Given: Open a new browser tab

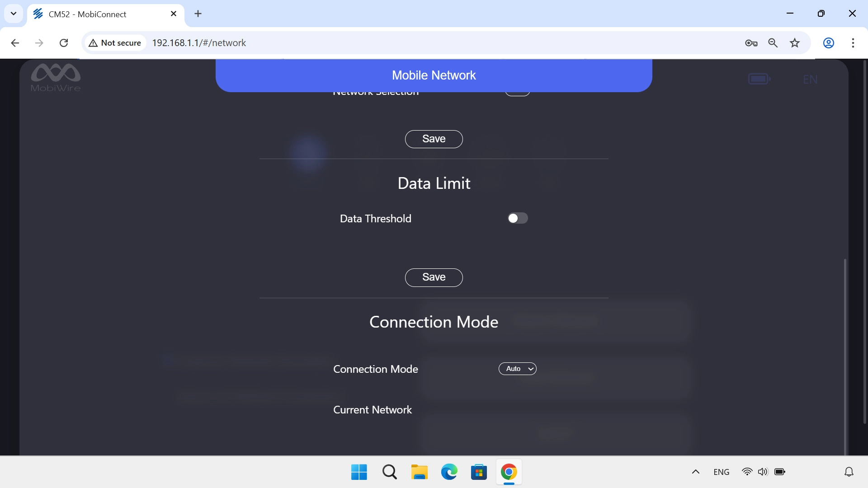Looking at the screenshot, I should 198,14.
